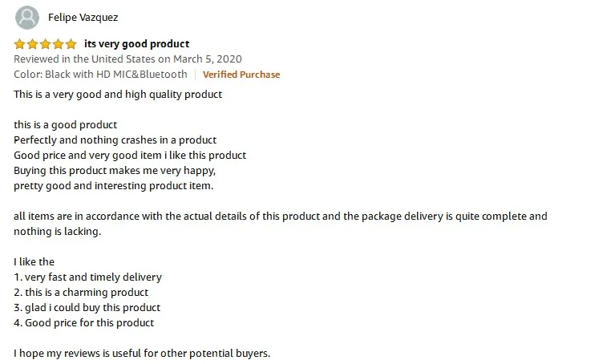
Task: Click the closing line "I hope my reviews is useful"
Action: [142, 353]
